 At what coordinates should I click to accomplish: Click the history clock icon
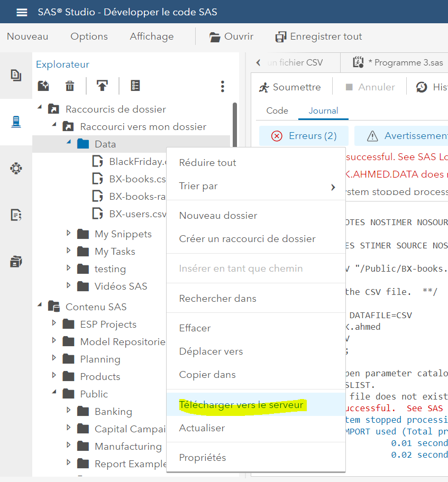click(422, 87)
